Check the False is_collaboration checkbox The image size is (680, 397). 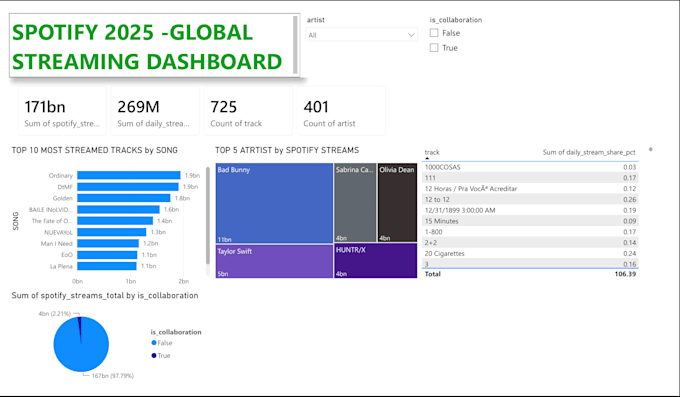point(434,33)
